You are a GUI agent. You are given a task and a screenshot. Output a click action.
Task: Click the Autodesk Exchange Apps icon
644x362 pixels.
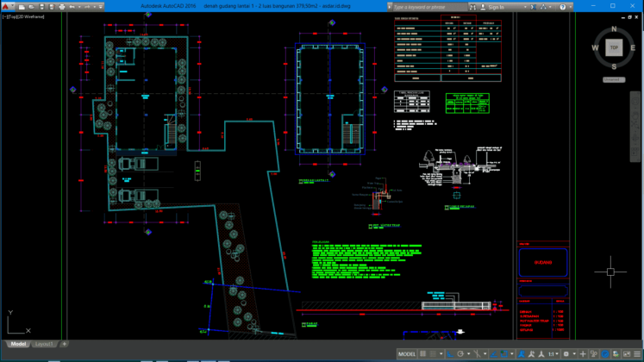(x=533, y=7)
